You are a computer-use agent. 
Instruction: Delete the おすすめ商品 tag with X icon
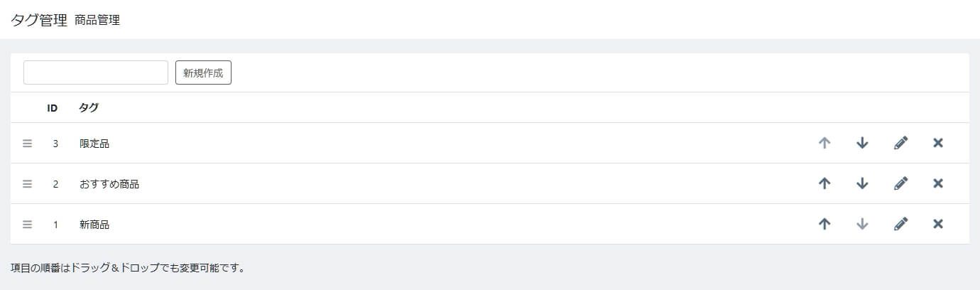(938, 183)
